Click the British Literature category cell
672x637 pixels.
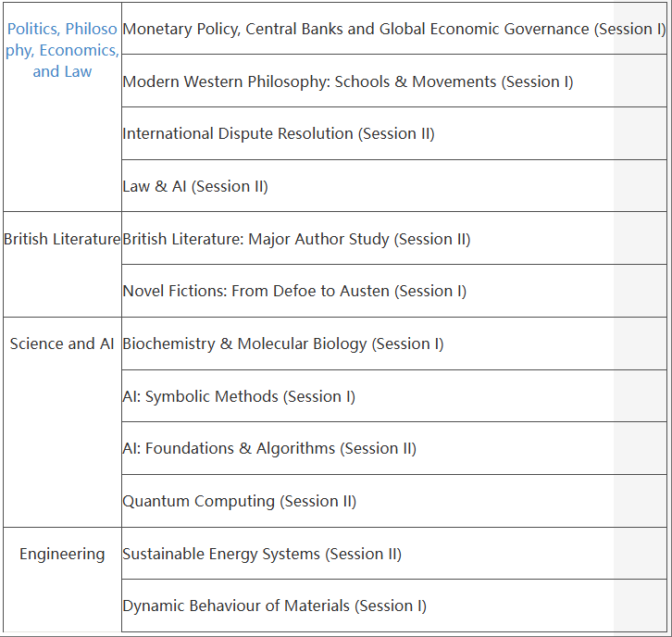(62, 239)
